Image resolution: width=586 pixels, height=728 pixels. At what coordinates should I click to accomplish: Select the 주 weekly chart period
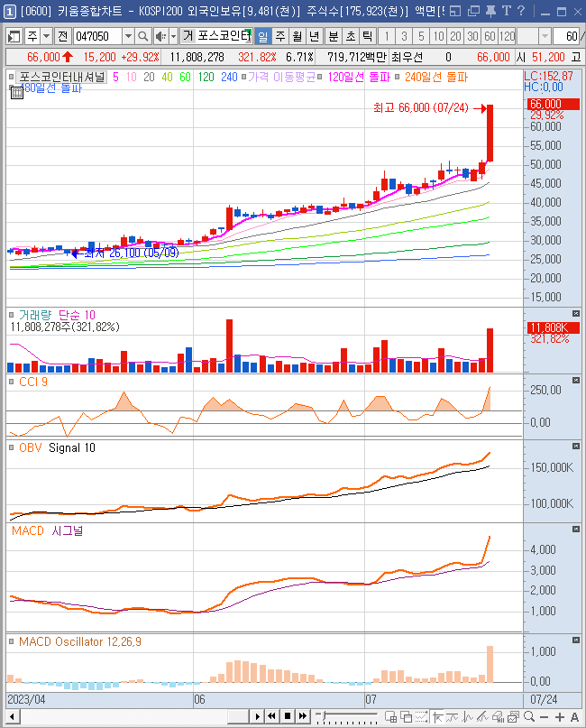(x=280, y=36)
